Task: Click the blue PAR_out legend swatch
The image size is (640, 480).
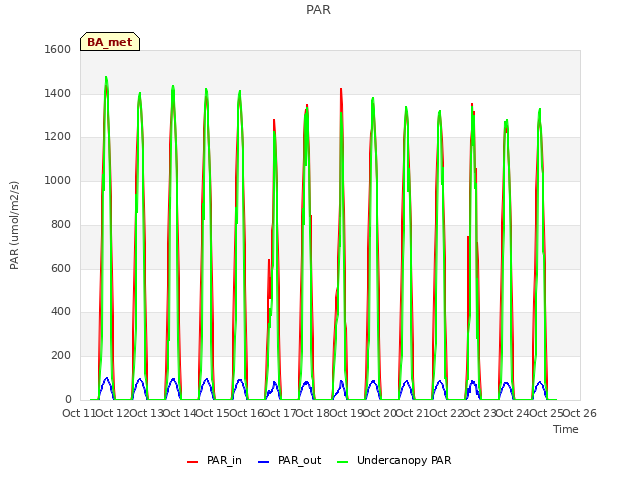Action: click(x=264, y=462)
